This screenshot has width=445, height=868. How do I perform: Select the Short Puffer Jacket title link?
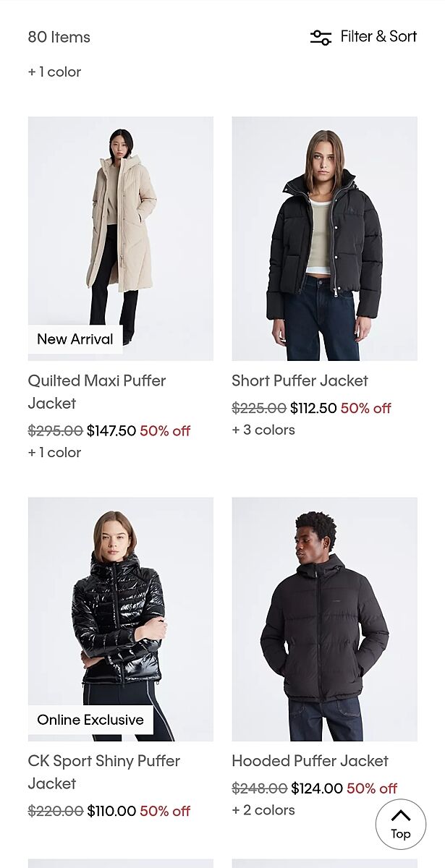(x=300, y=380)
